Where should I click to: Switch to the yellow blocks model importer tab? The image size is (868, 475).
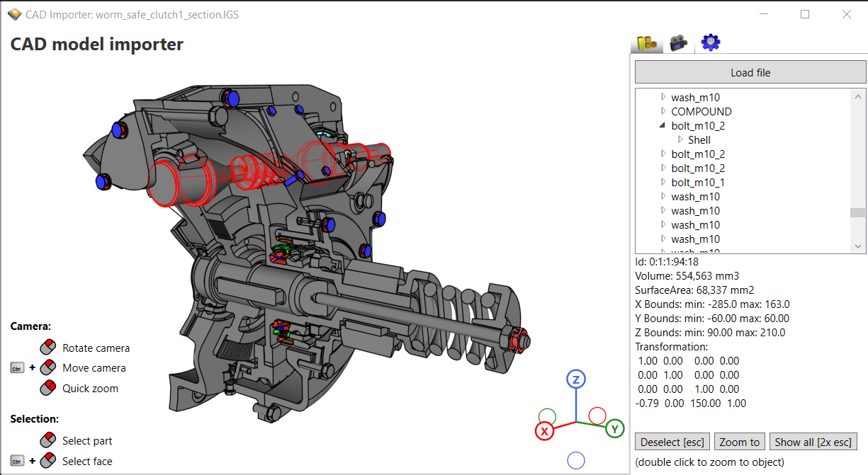coord(646,42)
